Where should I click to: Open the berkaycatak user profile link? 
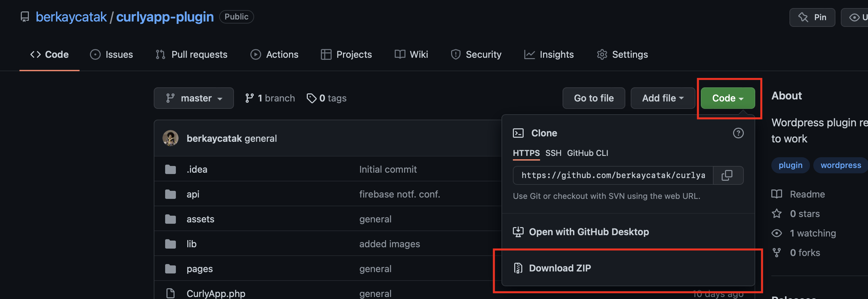(x=71, y=17)
